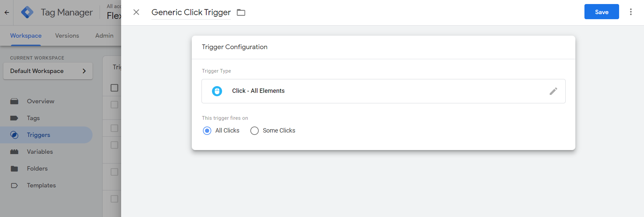
Task: Open the folder icon beside trigger name
Action: point(241,12)
